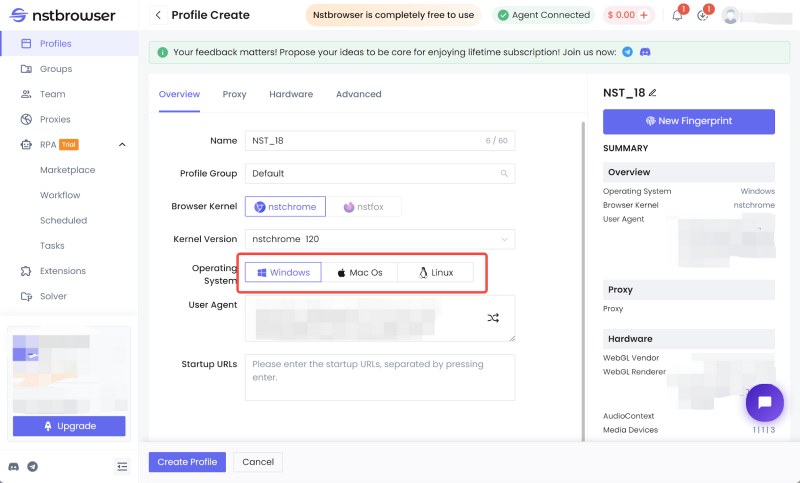The height and width of the screenshot is (483, 800).
Task: Select Linux operating system
Action: (436, 272)
